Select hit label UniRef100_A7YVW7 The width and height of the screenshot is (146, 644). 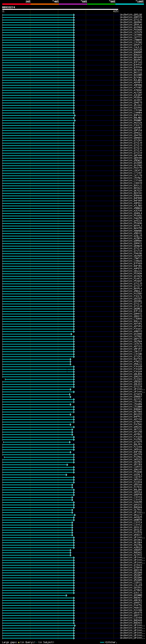point(131,87)
